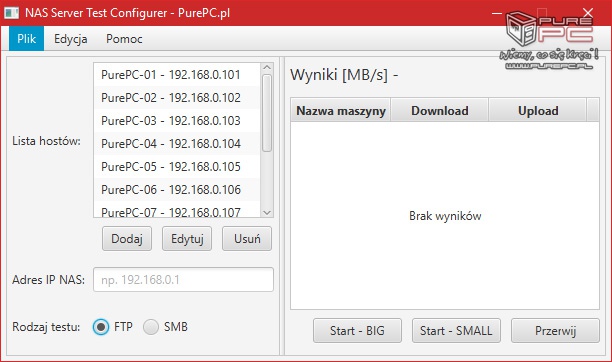Minimize the NAS Server Test Configurer window
Viewport: 612px width, 362px height.
[x=497, y=13]
